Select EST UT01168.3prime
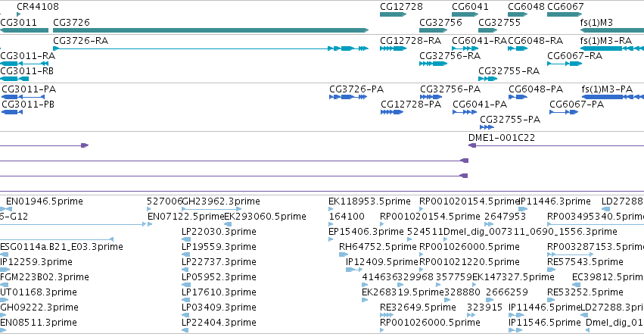The height and width of the screenshot is (334, 644). point(39,292)
